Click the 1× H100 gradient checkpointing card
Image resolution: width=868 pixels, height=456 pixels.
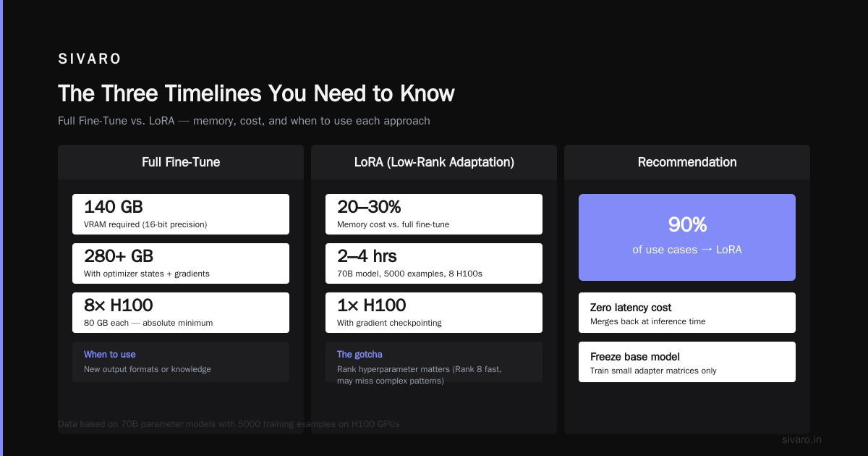(x=434, y=313)
